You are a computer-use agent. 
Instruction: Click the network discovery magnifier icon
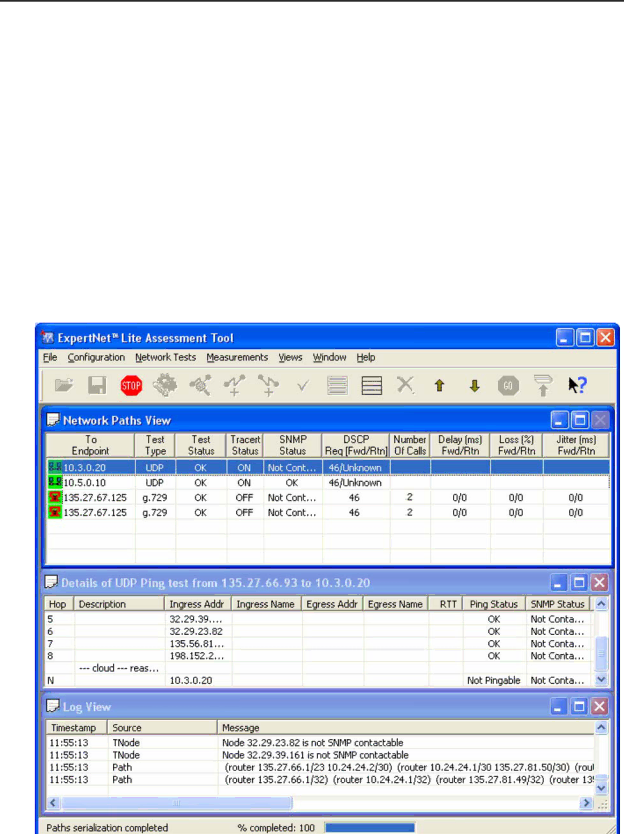point(201,385)
